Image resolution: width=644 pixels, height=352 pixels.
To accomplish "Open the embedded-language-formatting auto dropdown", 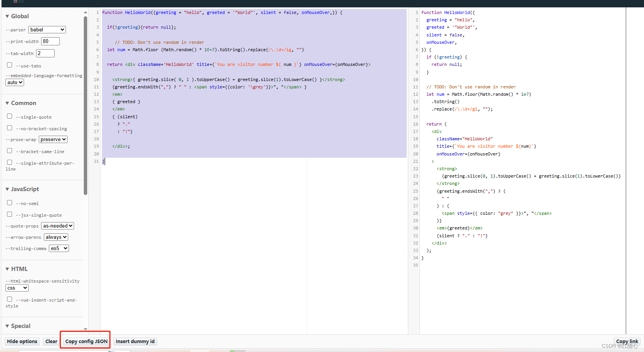I will click(15, 83).
